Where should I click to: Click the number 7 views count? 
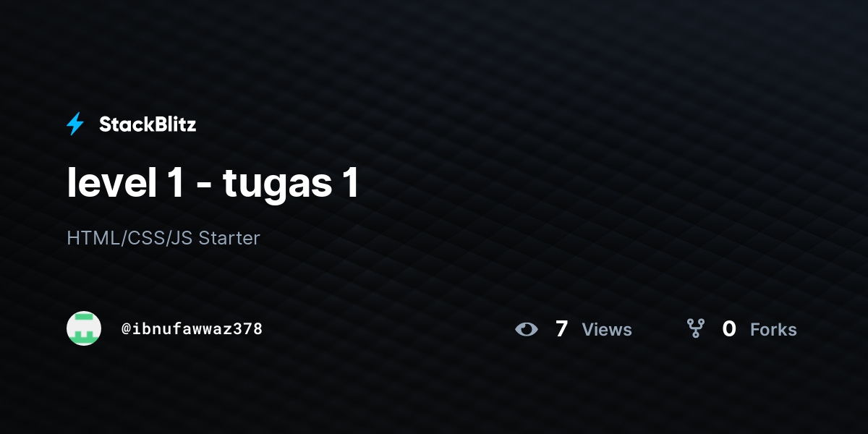(561, 329)
